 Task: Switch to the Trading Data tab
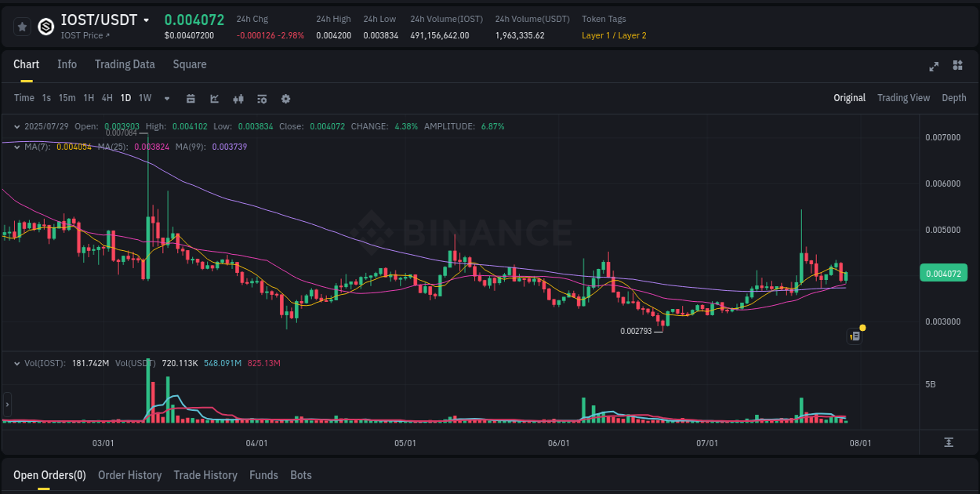[x=125, y=64]
